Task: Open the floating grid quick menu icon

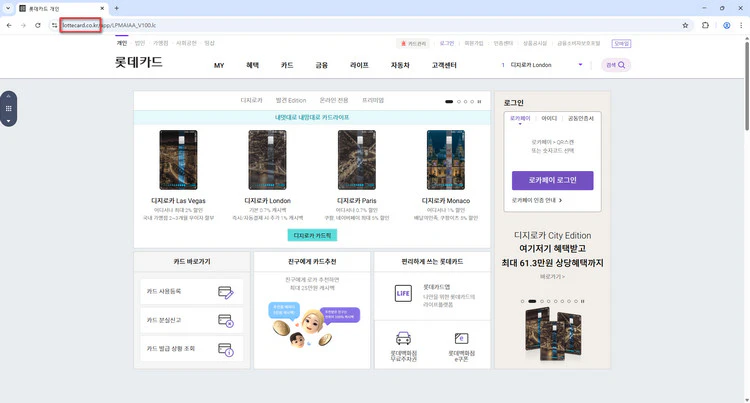Action: pos(8,109)
